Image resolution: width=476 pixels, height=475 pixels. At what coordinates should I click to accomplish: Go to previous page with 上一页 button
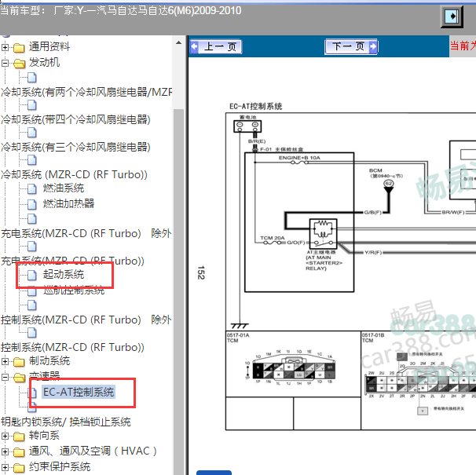216,47
